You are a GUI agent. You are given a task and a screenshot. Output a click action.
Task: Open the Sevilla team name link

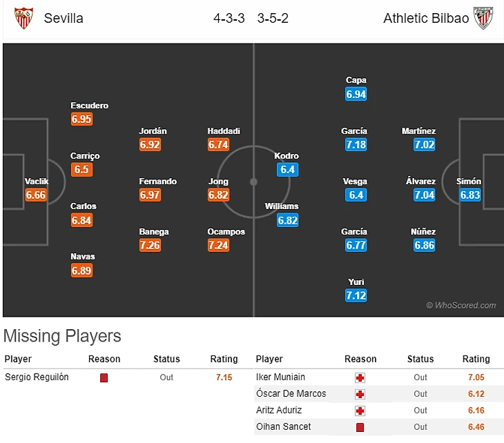click(64, 19)
